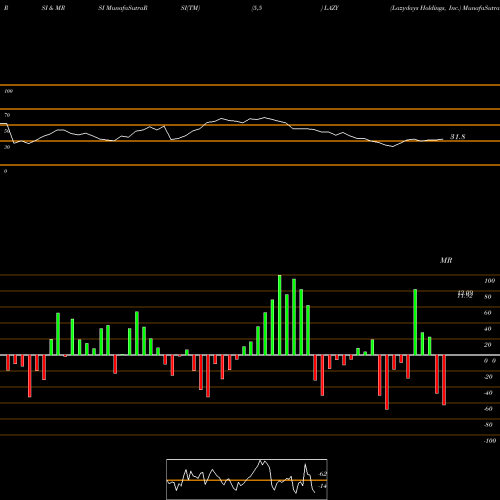
Task: Click the MR label above the histogram
Action: [x=446, y=260]
